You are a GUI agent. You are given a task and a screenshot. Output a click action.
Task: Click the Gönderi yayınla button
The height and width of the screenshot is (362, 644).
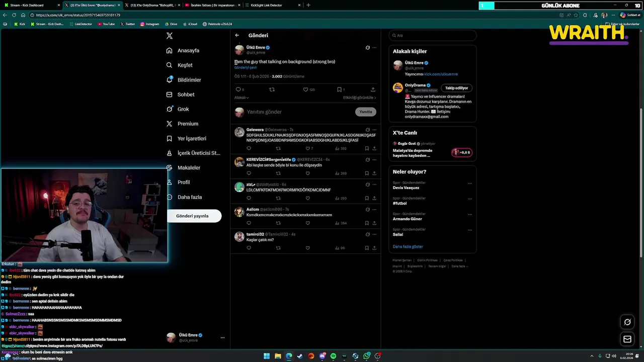pyautogui.click(x=194, y=216)
